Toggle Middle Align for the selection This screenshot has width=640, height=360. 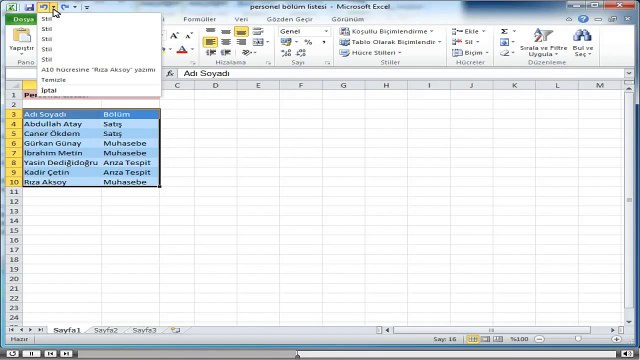pyautogui.click(x=226, y=31)
